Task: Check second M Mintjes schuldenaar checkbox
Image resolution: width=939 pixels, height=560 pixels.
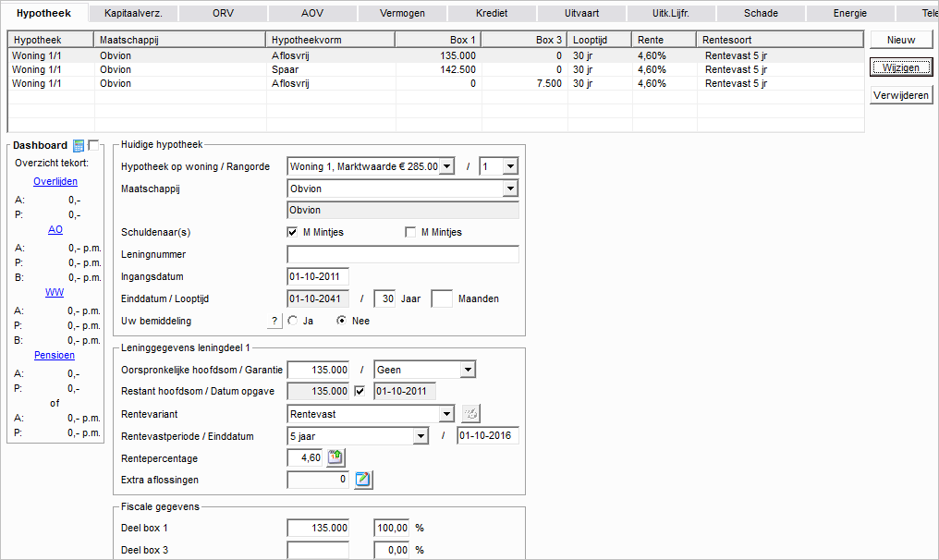Action: coord(410,232)
